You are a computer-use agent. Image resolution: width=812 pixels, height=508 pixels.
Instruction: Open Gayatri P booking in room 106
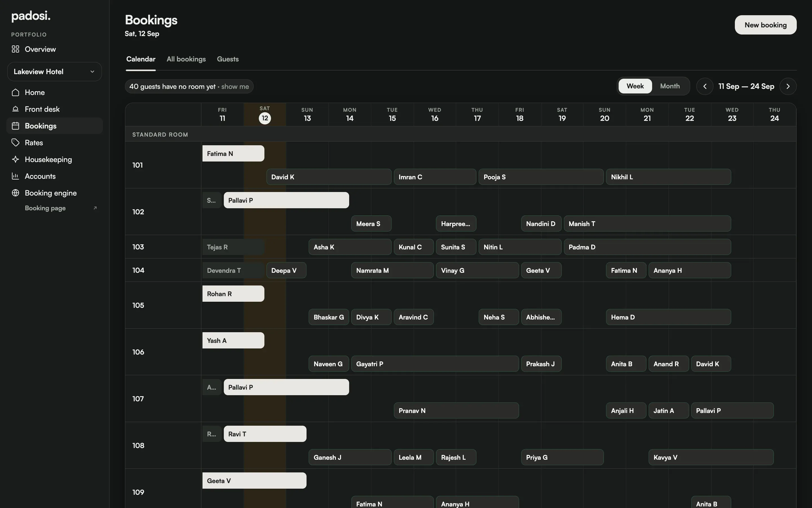point(435,364)
